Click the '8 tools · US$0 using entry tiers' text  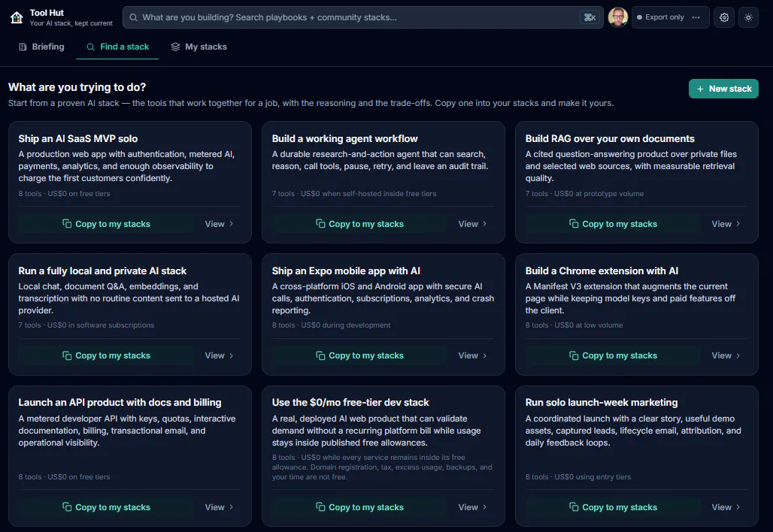click(x=577, y=477)
